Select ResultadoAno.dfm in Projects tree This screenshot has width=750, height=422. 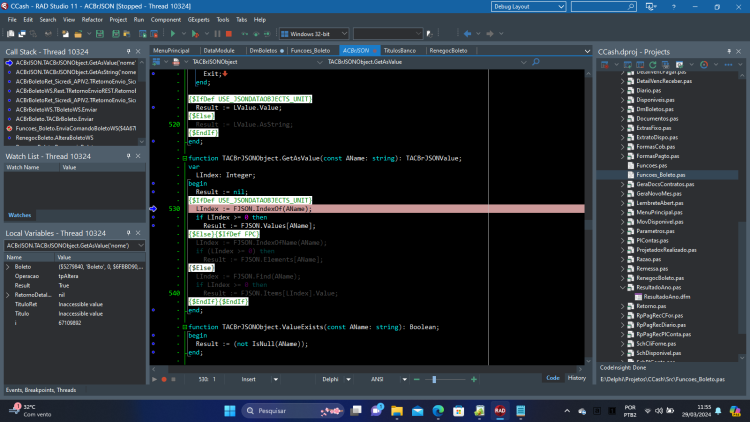(x=667, y=297)
